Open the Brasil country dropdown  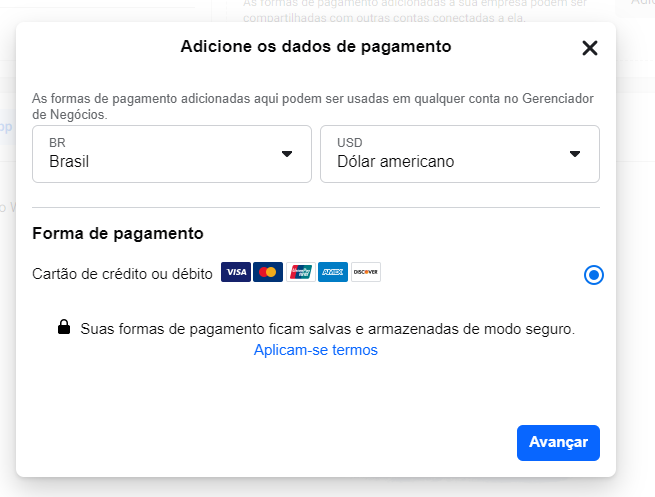[172, 154]
